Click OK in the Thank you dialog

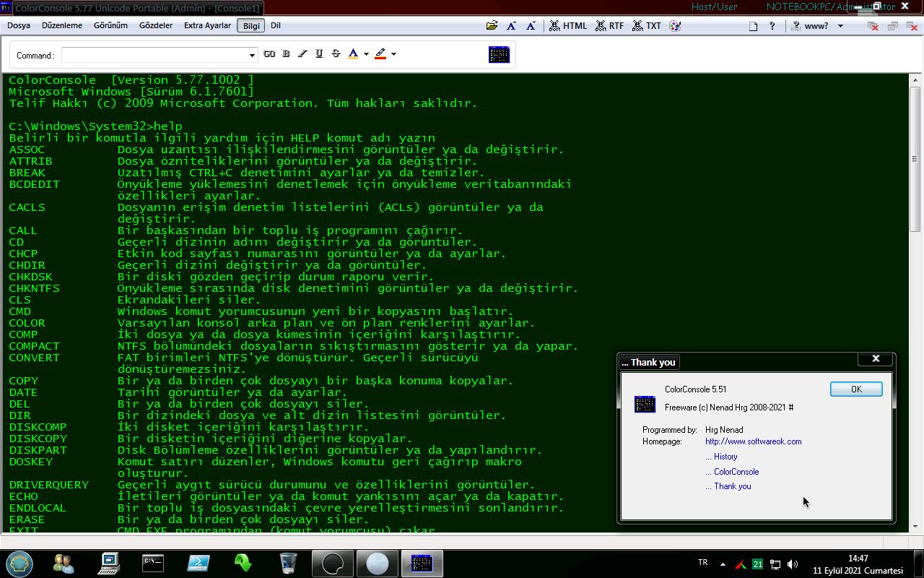(x=856, y=389)
